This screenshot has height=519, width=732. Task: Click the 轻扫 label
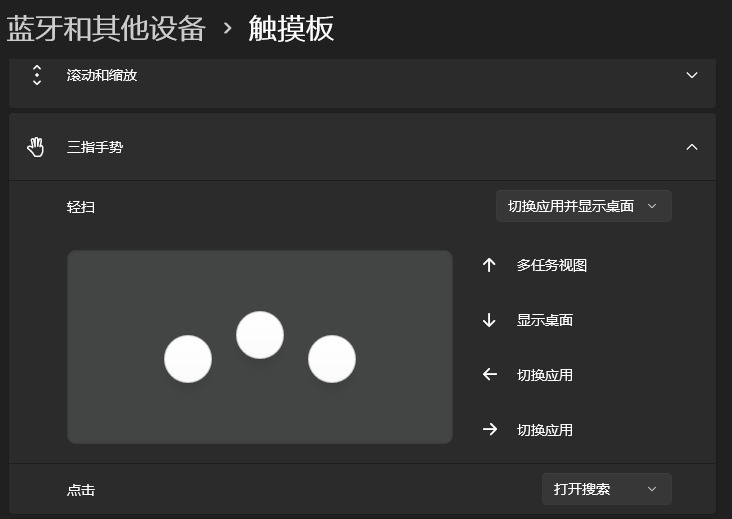pos(81,207)
